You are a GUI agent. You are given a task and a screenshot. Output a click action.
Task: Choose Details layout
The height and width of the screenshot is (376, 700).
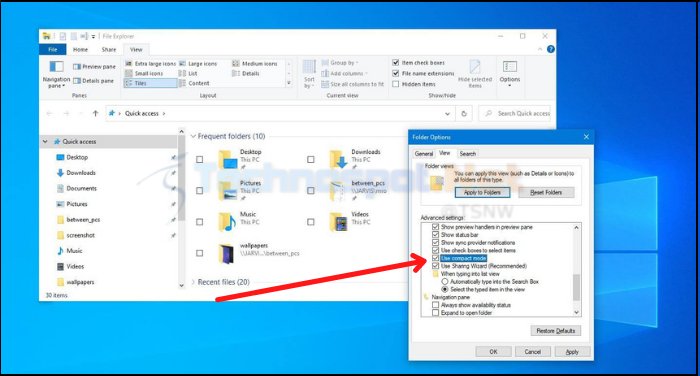(x=246, y=73)
